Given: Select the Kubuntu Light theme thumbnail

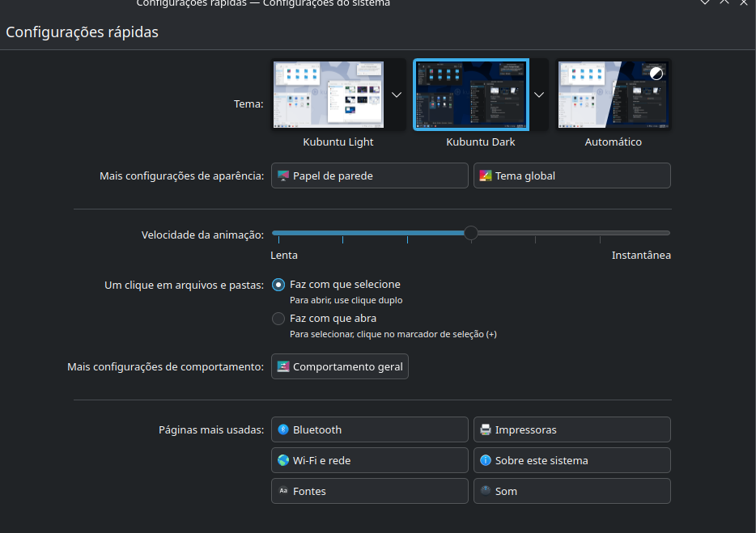Looking at the screenshot, I should pos(329,95).
